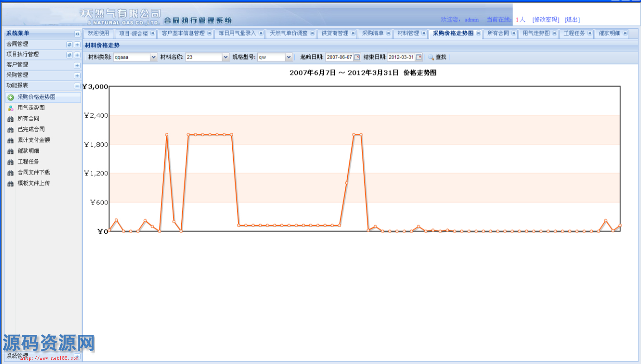
Task: Click the 修改密码 link
Action: click(546, 19)
